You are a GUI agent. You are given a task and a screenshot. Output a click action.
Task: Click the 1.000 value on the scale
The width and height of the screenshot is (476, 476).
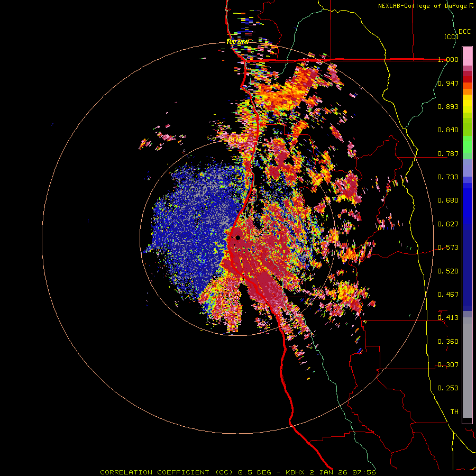point(448,59)
